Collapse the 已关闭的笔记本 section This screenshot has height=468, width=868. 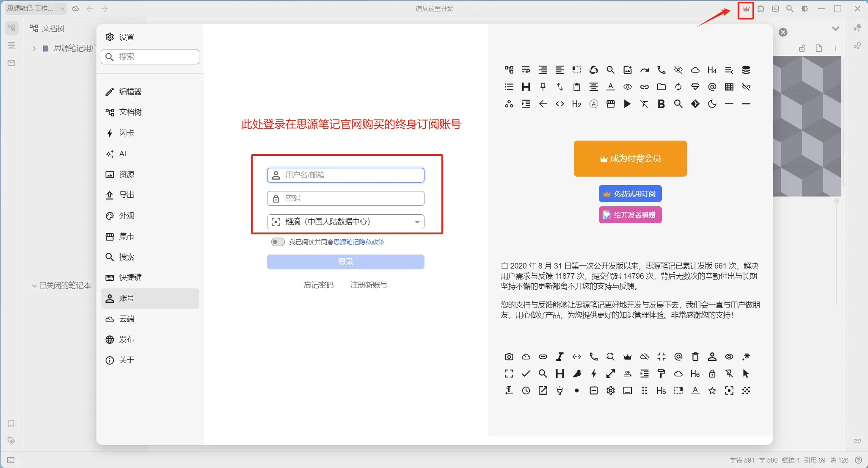pyautogui.click(x=34, y=285)
